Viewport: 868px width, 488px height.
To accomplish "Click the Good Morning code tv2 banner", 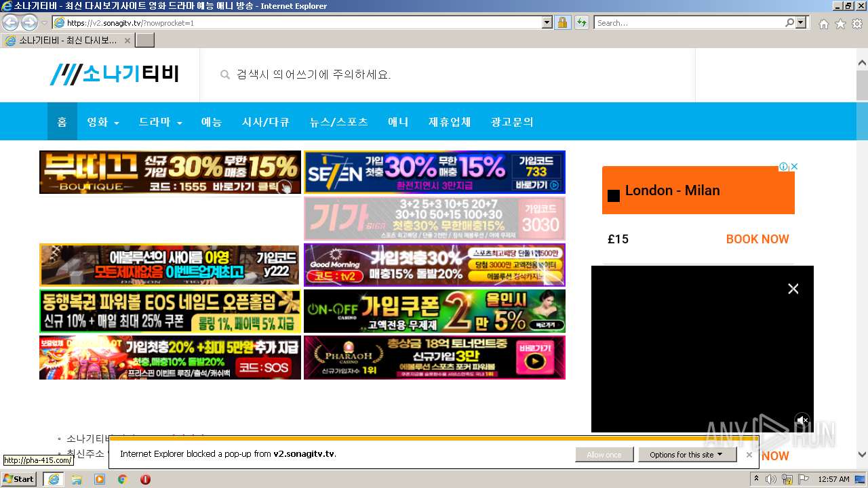I will pos(435,264).
